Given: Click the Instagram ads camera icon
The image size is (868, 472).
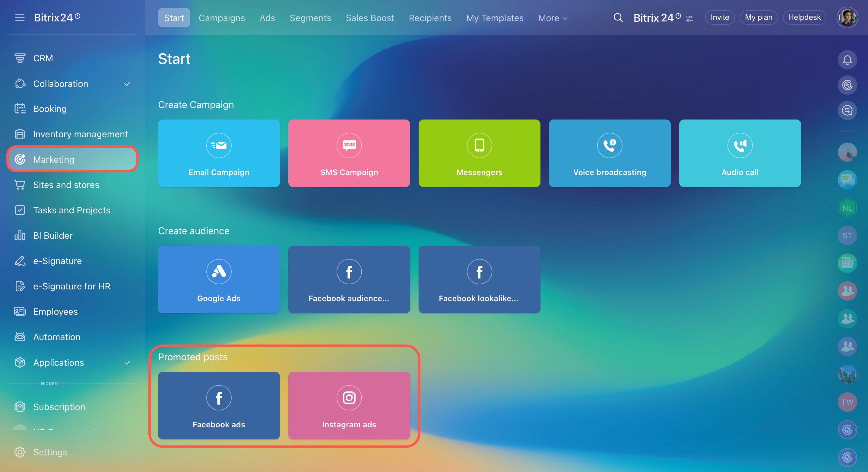Looking at the screenshot, I should (349, 397).
